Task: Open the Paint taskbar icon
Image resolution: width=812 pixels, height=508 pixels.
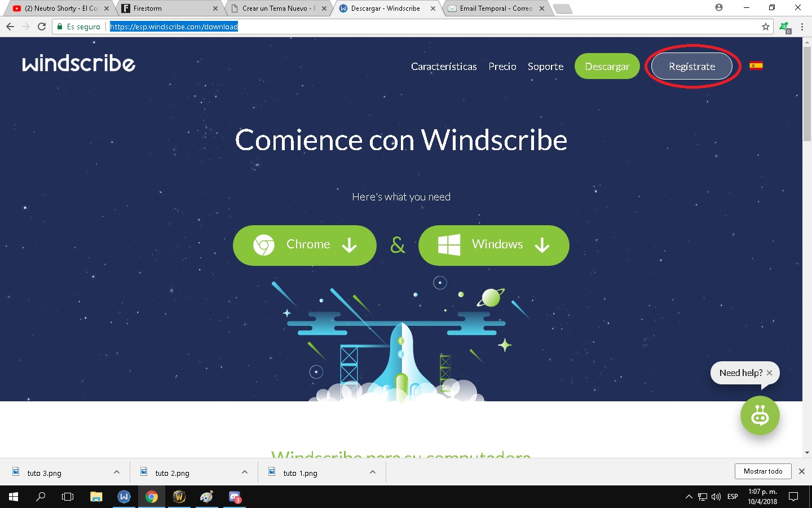Action: coord(207,497)
